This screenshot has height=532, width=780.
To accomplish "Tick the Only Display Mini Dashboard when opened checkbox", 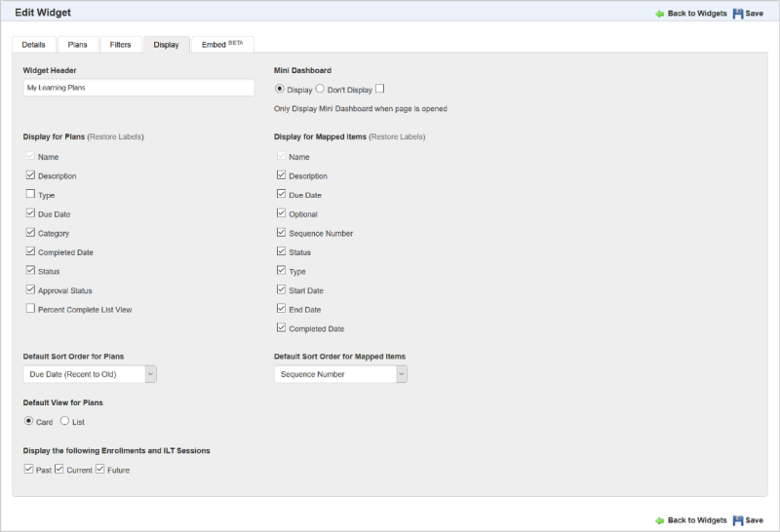I will click(x=380, y=89).
